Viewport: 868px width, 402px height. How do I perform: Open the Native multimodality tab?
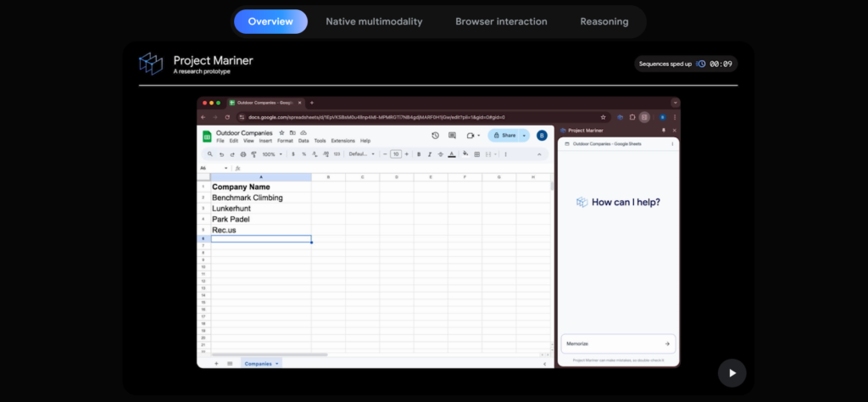374,21
